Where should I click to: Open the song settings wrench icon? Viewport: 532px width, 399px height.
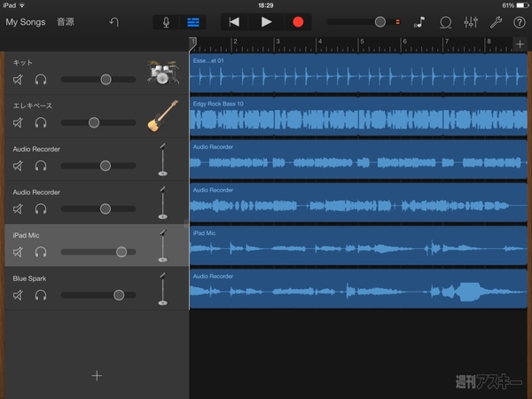(x=496, y=21)
